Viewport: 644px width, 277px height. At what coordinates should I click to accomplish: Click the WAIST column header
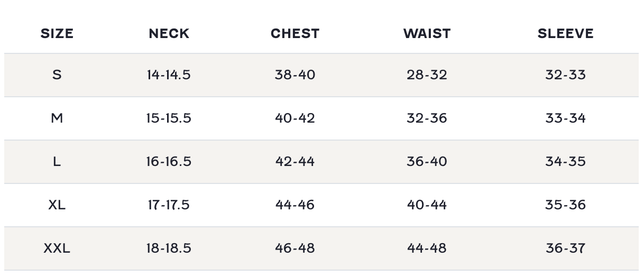coord(427,33)
